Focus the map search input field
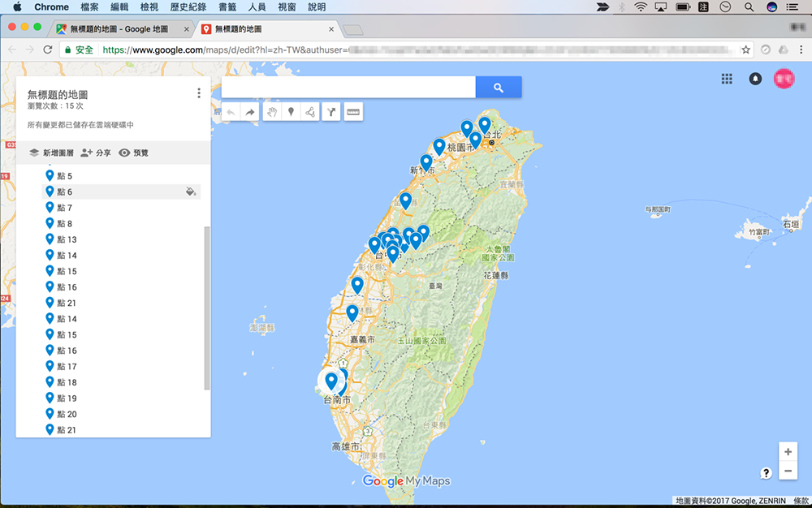Image resolution: width=812 pixels, height=508 pixels. click(x=348, y=88)
